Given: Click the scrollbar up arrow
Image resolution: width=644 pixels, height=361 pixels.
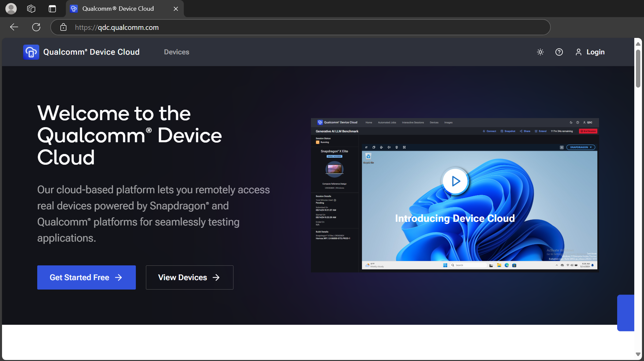Looking at the screenshot, I should tap(638, 44).
